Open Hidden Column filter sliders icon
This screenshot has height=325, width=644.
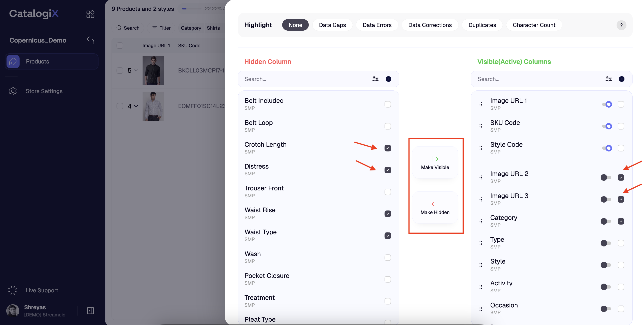(x=375, y=79)
